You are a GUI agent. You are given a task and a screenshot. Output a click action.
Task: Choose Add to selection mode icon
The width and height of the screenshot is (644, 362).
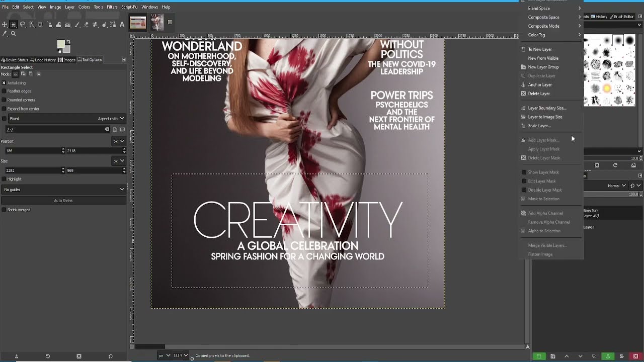pos(23,74)
